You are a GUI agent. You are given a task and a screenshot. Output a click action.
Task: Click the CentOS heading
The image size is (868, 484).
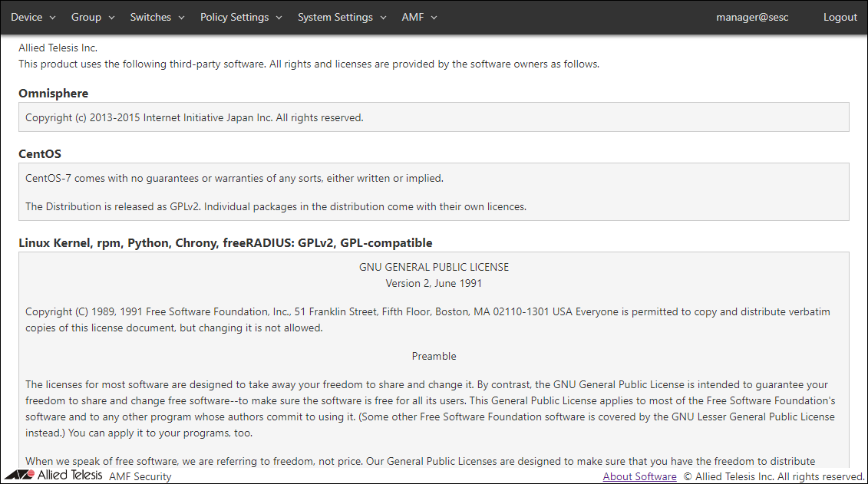point(40,153)
